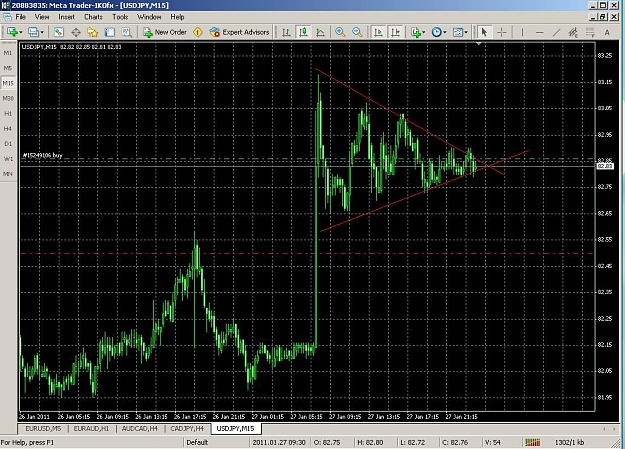The image size is (625, 449).
Task: Switch chart to Bar Chart style
Action: tap(286, 32)
